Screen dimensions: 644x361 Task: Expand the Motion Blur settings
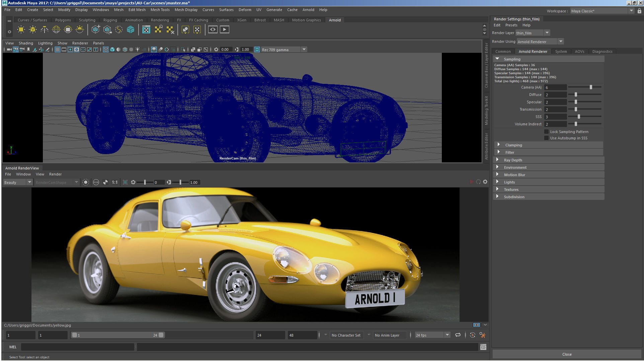[x=498, y=174]
